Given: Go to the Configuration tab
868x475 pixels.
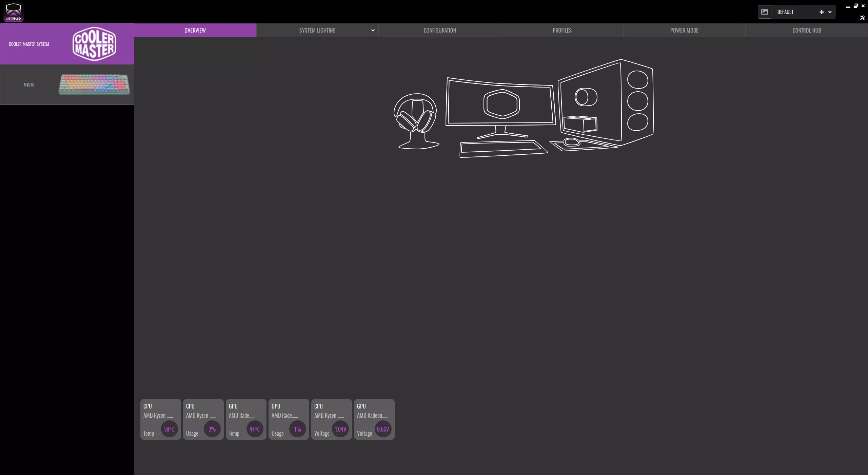Looking at the screenshot, I should click(x=440, y=30).
